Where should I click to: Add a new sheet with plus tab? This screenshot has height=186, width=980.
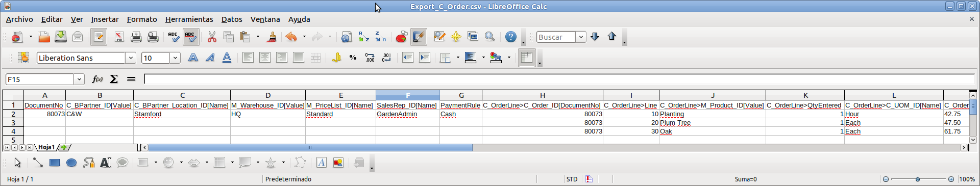click(x=64, y=147)
